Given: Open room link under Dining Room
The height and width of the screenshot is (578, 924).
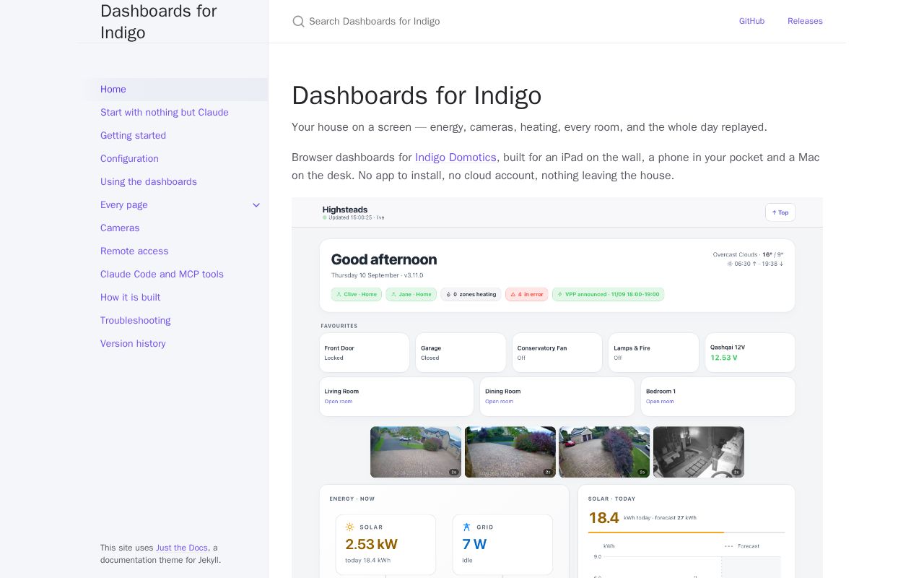Looking at the screenshot, I should (x=499, y=401).
